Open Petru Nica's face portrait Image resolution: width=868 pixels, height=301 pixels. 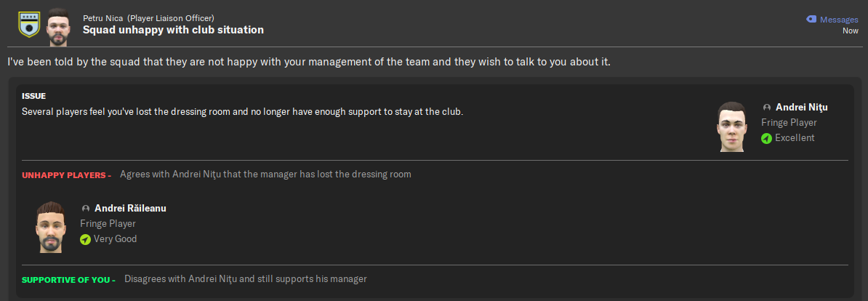pos(57,27)
